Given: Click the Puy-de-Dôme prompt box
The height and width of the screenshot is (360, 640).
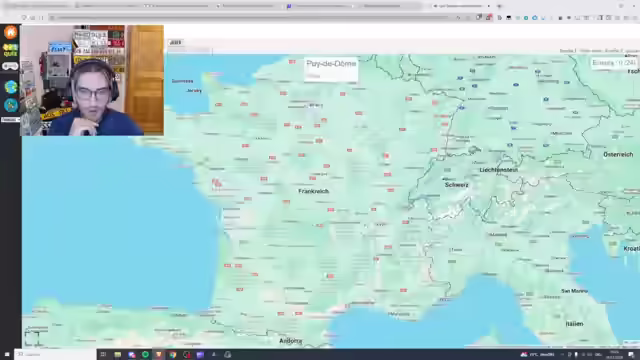Looking at the screenshot, I should (331, 69).
